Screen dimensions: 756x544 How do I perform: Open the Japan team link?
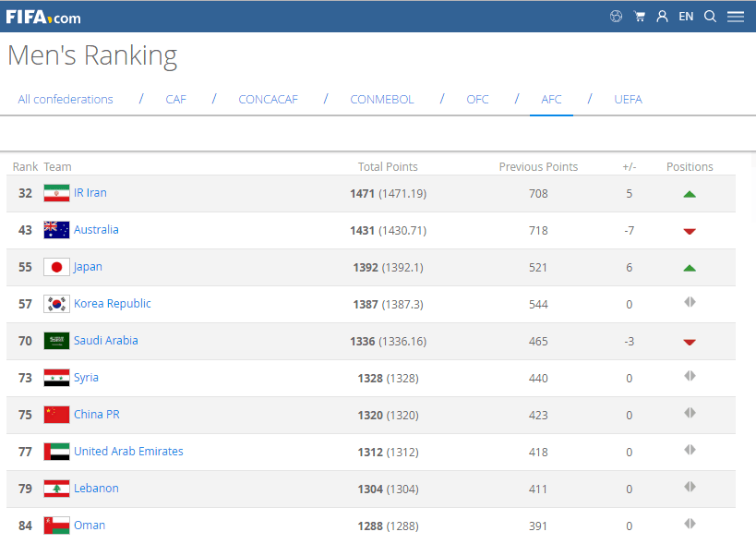click(x=88, y=267)
